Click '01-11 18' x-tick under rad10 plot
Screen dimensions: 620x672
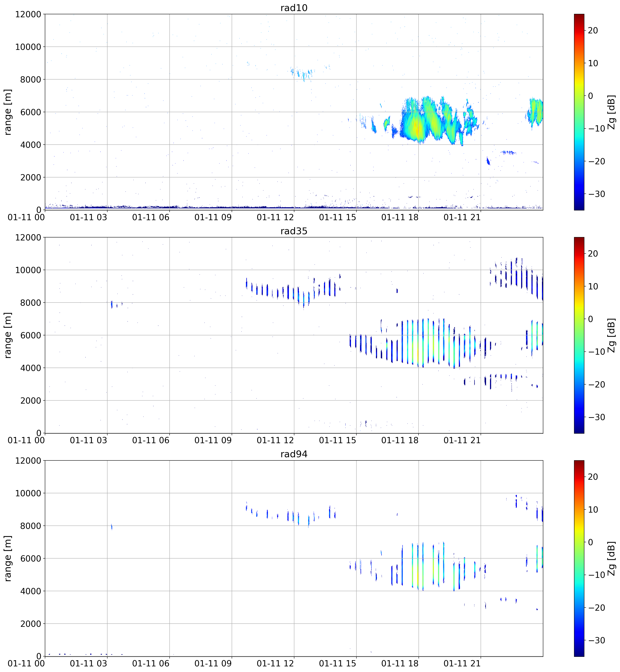[400, 217]
